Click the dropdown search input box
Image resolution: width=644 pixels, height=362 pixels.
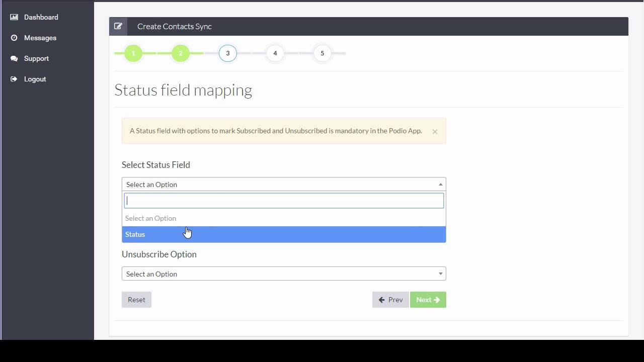284,201
